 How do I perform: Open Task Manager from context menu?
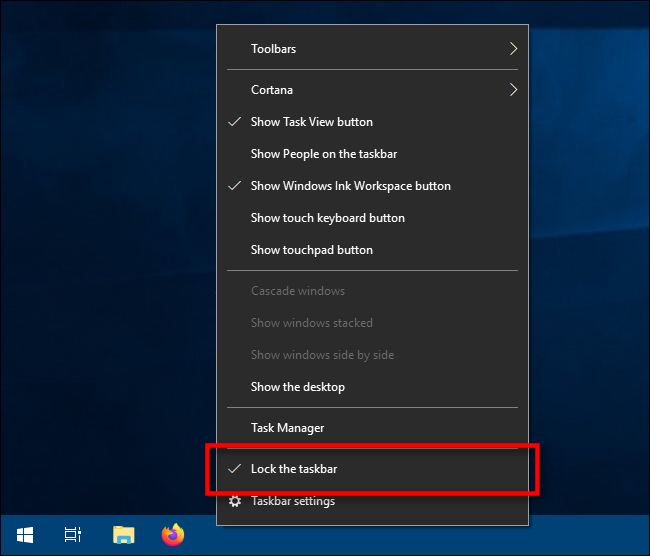pos(287,428)
